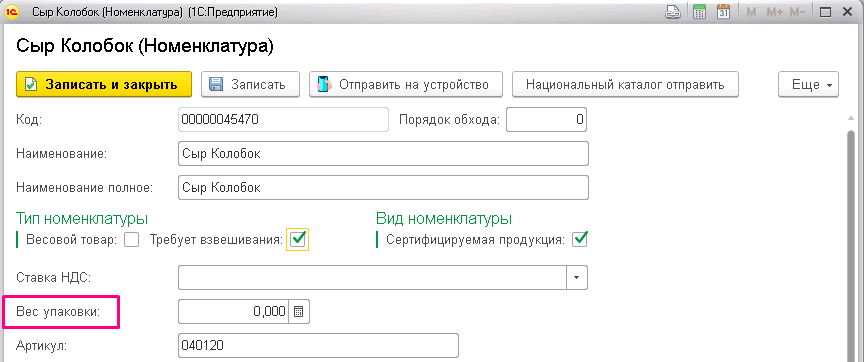Screen dimensions: 864x362
Task: Open the print icon in title bar
Action: (x=673, y=12)
